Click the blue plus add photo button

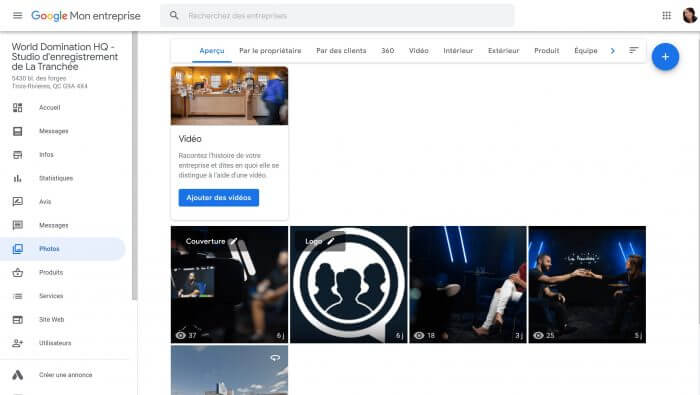pos(665,57)
